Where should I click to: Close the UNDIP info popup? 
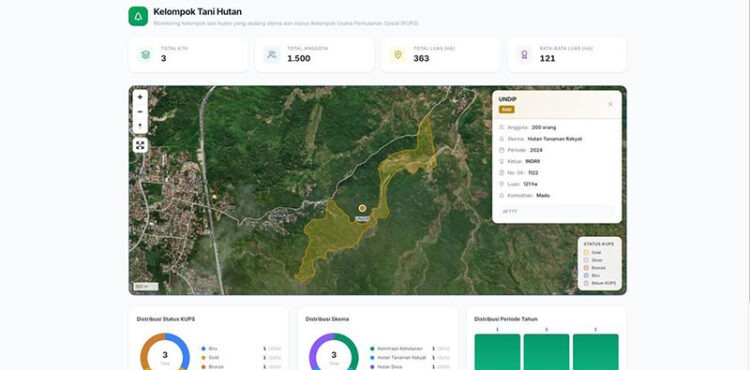click(610, 104)
